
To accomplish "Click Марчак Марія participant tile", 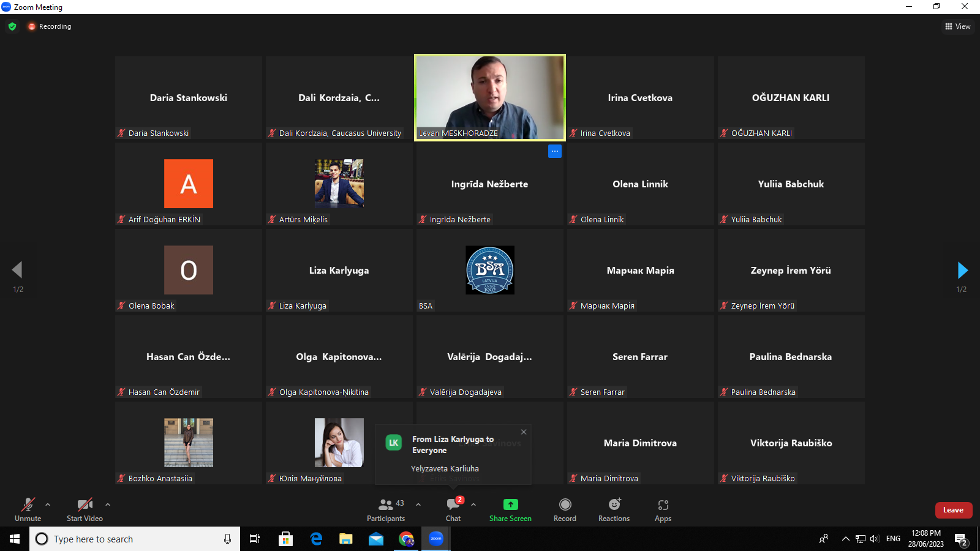I will point(641,270).
